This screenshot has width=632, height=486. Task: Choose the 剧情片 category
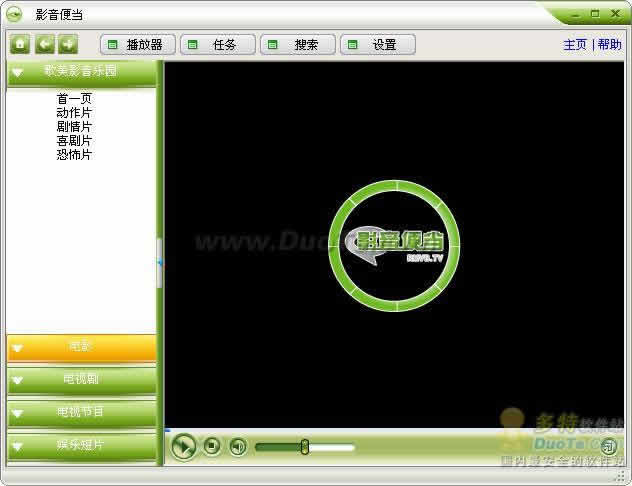[x=74, y=127]
